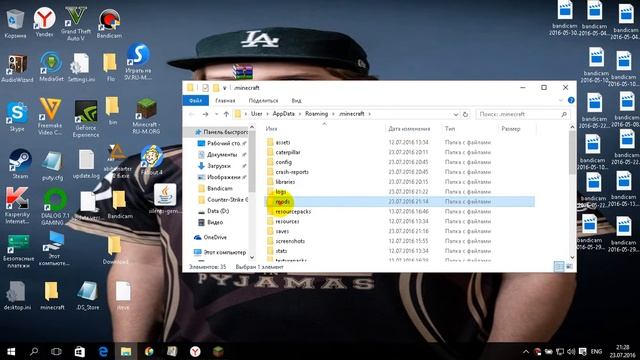This screenshot has height=360, width=640.
Task: Click User in the address breadcrumb
Action: coord(256,114)
